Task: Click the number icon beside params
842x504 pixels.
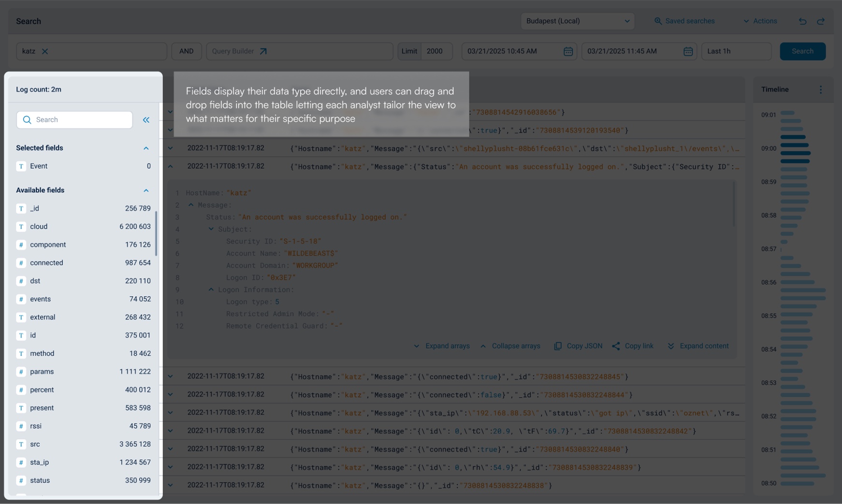Action: 21,372
